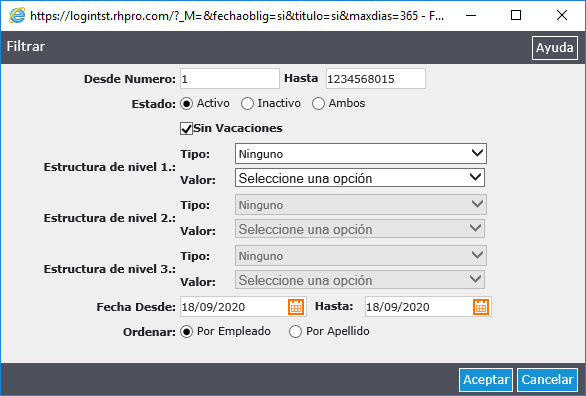Click the window URL title text
This screenshot has height=396, width=586.
click(x=237, y=16)
